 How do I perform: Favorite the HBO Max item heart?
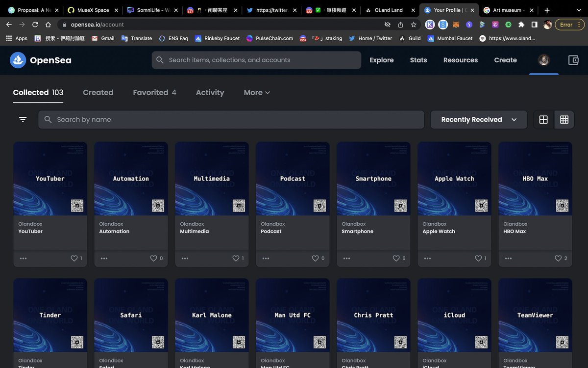558,258
